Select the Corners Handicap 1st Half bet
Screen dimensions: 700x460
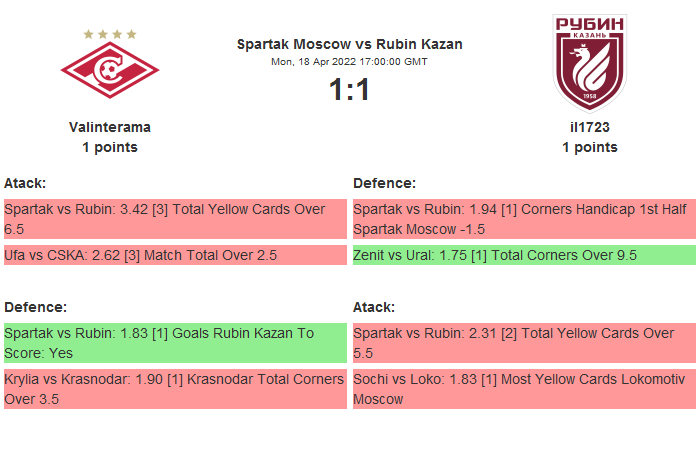pos(523,219)
